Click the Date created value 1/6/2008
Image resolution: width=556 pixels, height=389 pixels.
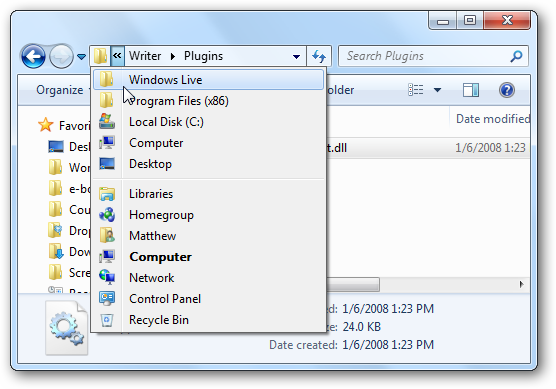388,345
